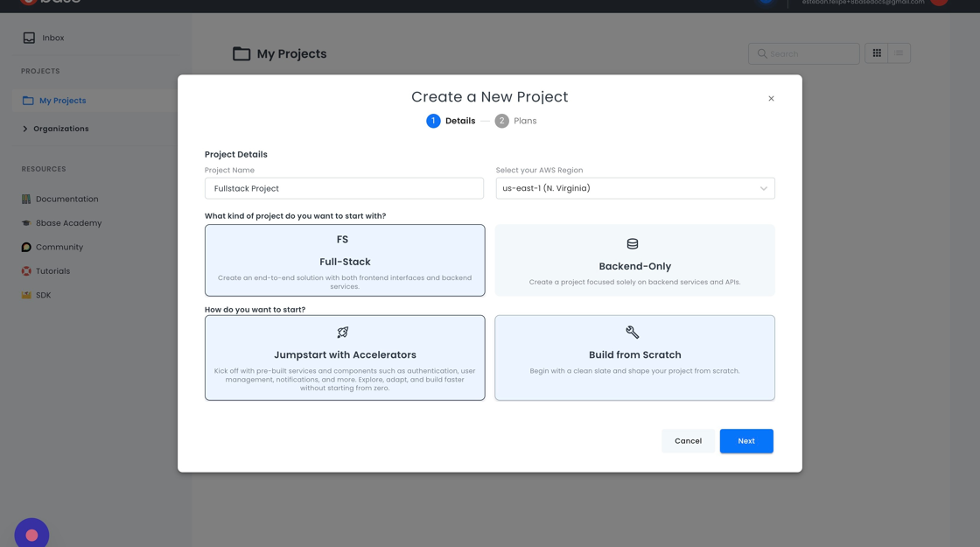Click the Project Name input field
980x547 pixels.
click(344, 188)
